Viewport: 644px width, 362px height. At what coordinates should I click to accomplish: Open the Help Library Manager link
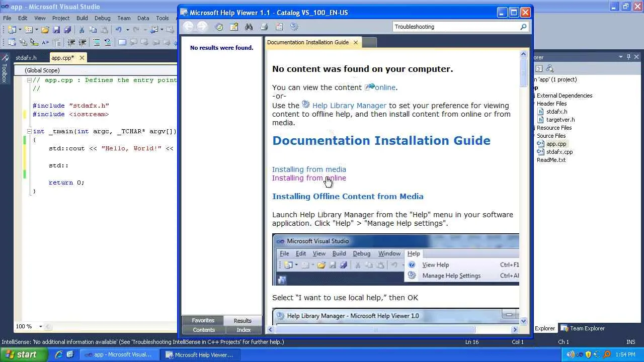click(349, 106)
